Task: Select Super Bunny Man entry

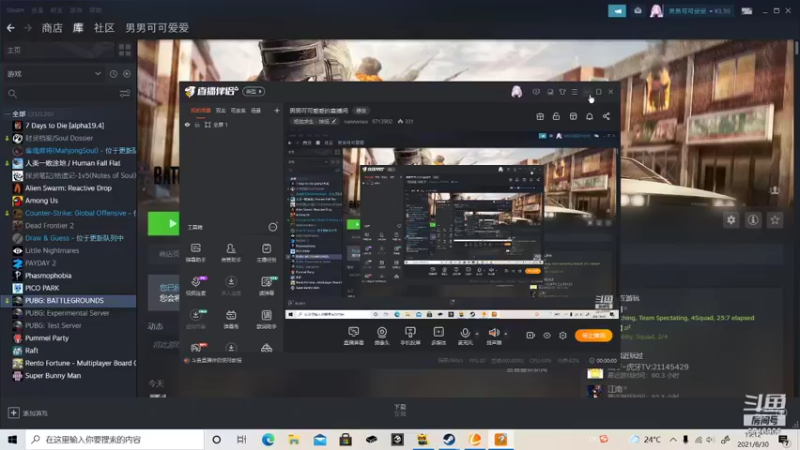Action: (x=53, y=376)
